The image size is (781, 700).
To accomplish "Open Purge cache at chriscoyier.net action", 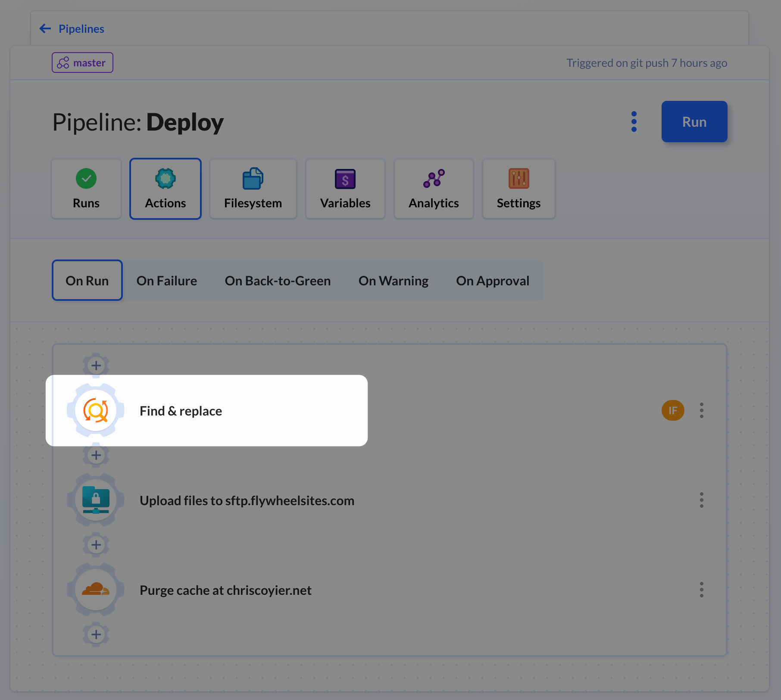I will coord(225,590).
